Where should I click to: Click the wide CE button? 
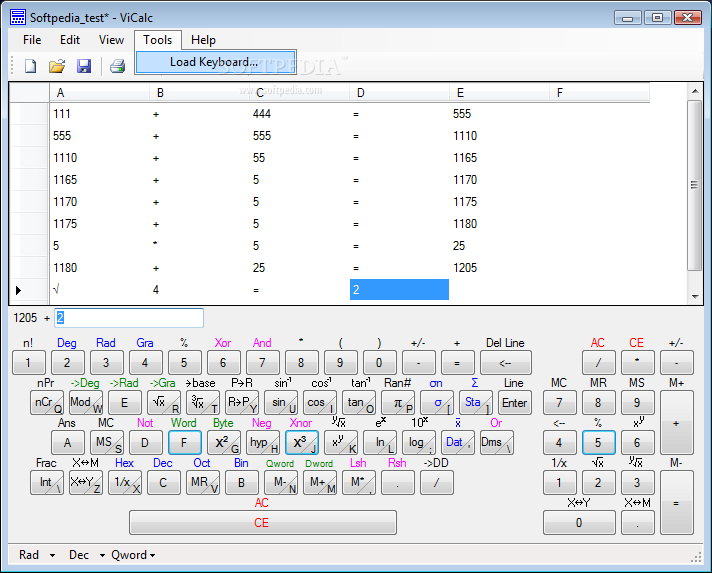point(262,523)
